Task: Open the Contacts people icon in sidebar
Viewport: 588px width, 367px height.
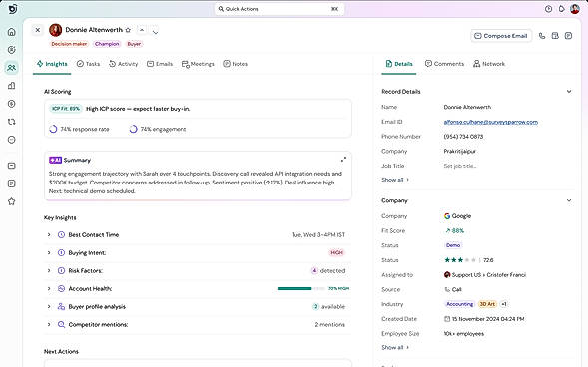Action: [x=12, y=68]
